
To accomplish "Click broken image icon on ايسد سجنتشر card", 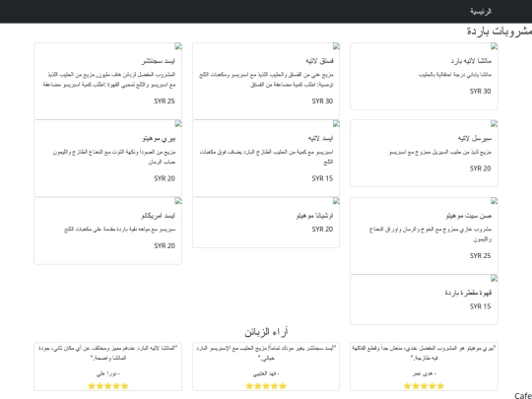I will pyautogui.click(x=178, y=46).
